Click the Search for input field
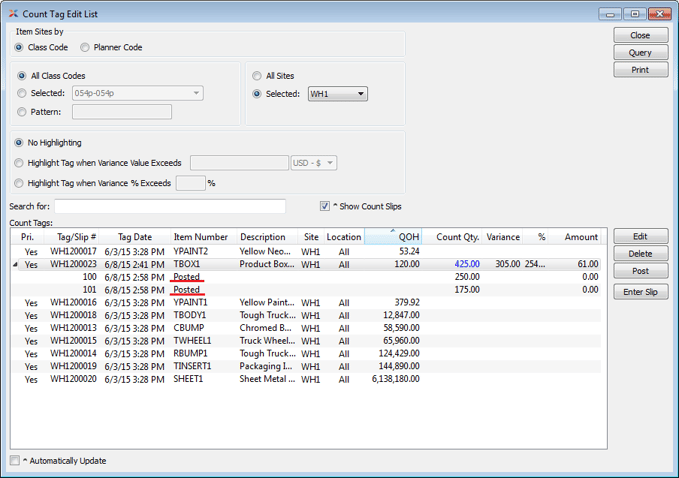679x478 pixels. [169, 207]
